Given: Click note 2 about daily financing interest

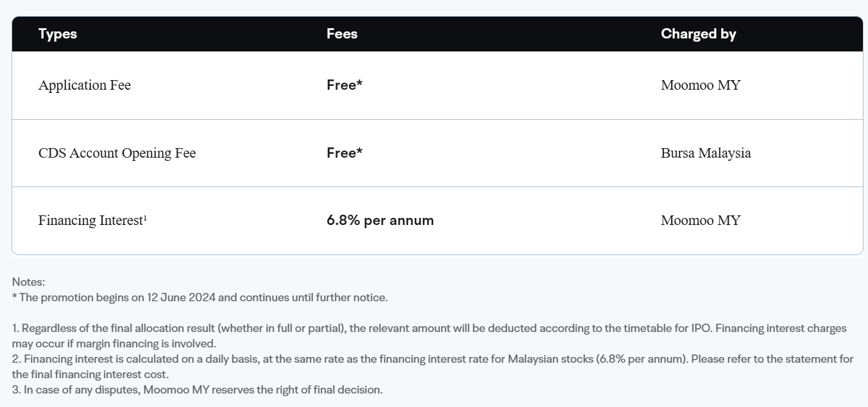Looking at the screenshot, I should click(433, 367).
